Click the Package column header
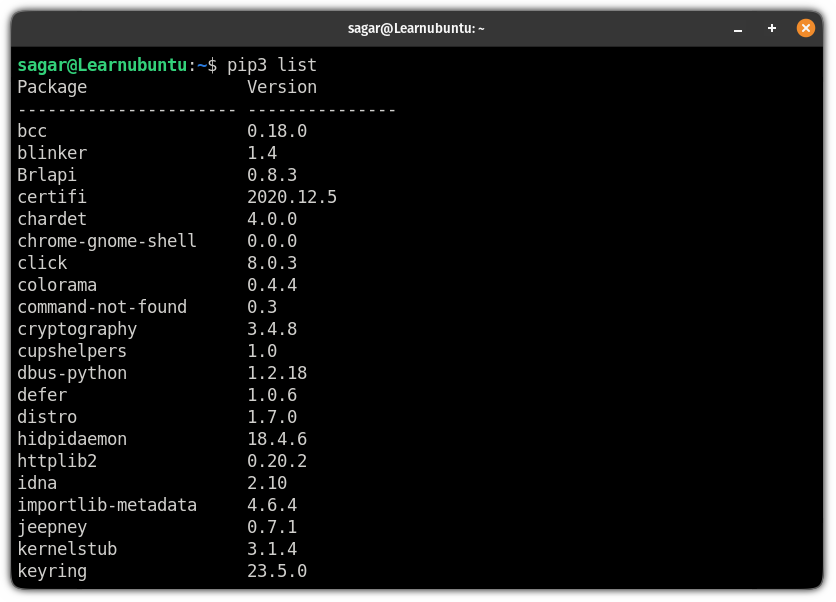Image resolution: width=836 pixels, height=602 pixels. (52, 87)
